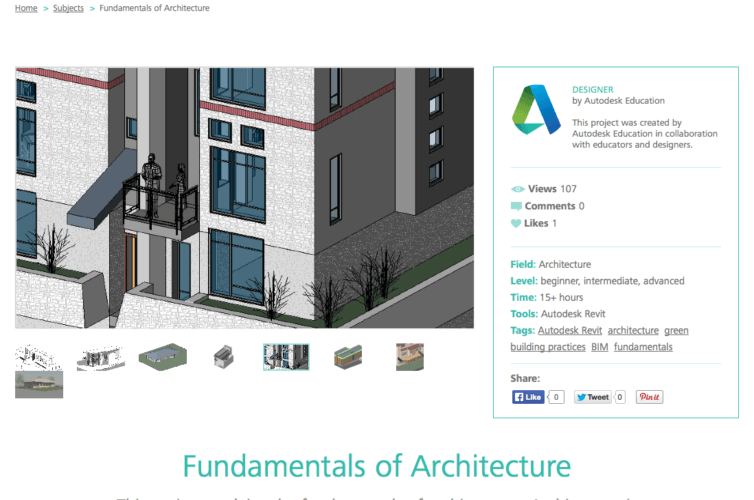Click the Views eye icon

(517, 189)
